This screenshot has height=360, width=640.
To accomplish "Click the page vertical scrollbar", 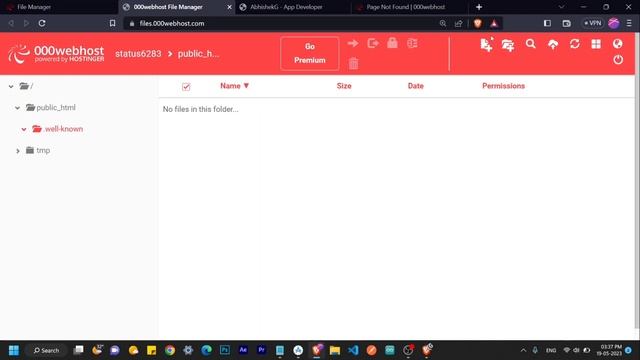I will point(637,180).
